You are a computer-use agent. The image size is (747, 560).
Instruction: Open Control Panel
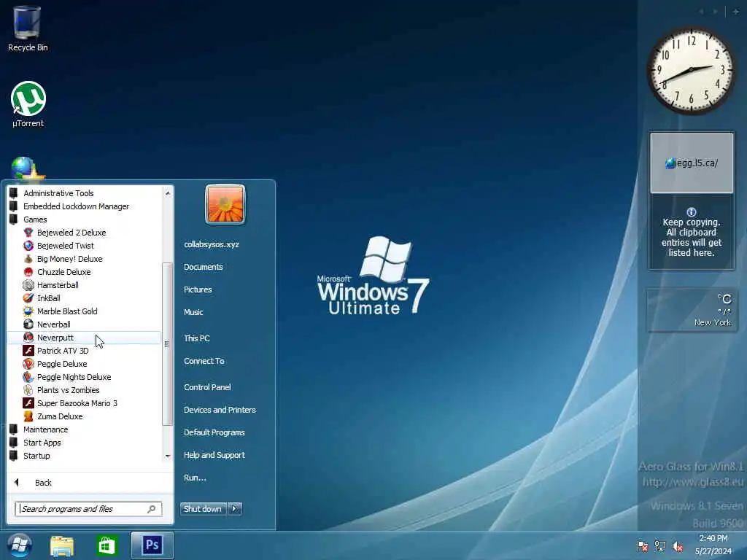click(207, 387)
